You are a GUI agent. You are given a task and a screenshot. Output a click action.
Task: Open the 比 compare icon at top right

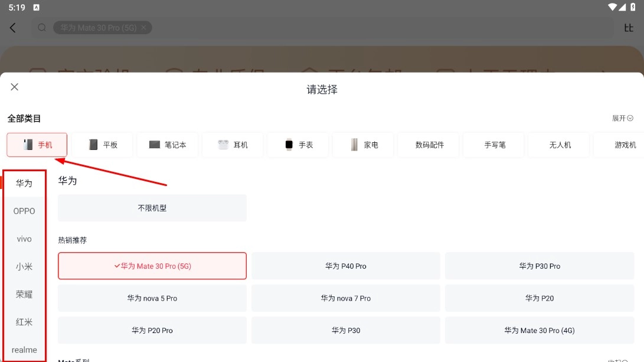point(629,28)
